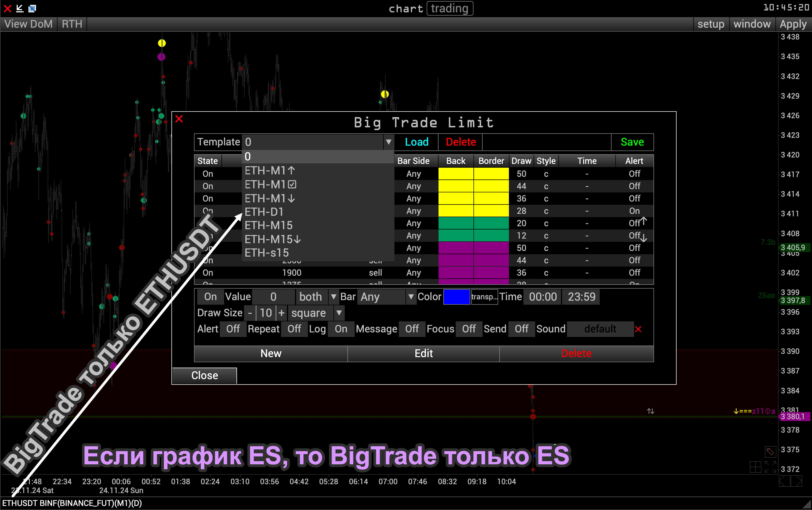Select the ETH-M15↓ template
This screenshot has width=812, height=510.
coord(318,239)
